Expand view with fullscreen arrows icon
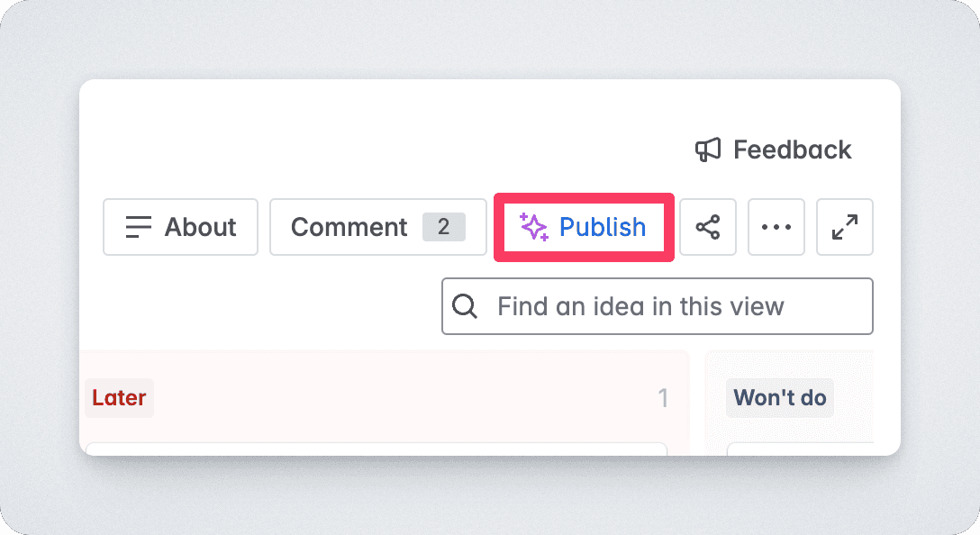This screenshot has width=980, height=535. click(x=844, y=227)
